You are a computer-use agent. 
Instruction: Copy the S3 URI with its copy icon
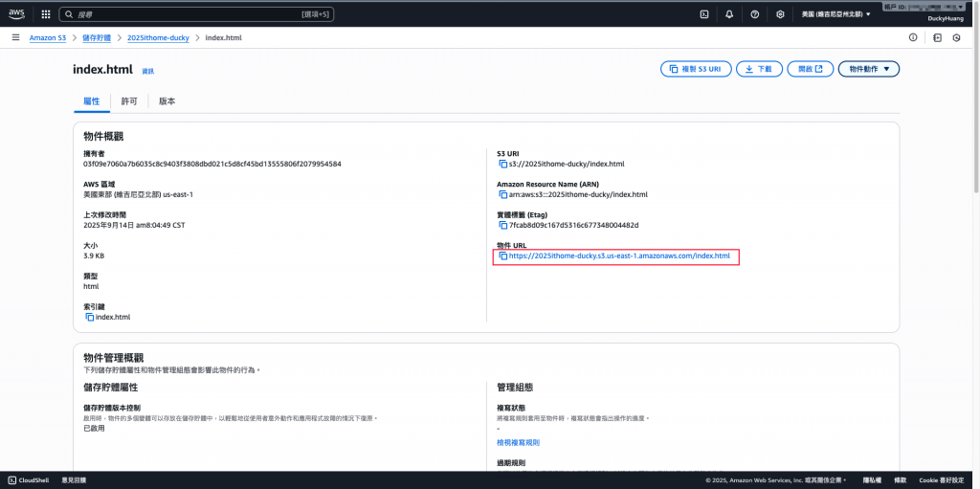click(502, 164)
